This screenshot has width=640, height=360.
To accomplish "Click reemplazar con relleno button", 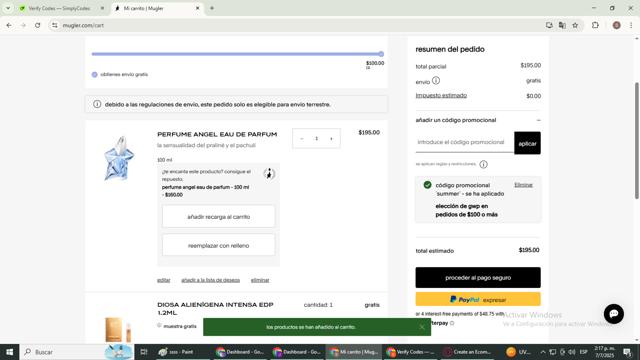I will click(218, 245).
